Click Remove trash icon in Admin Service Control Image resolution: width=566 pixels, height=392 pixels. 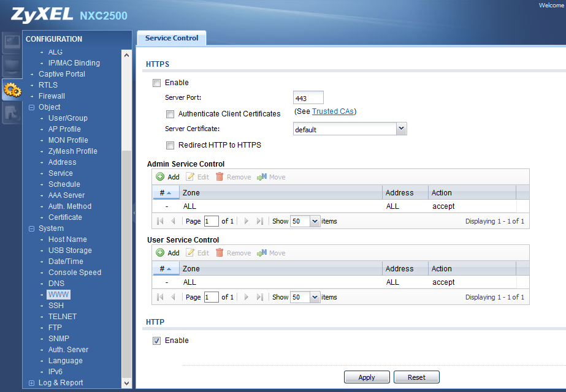click(220, 177)
